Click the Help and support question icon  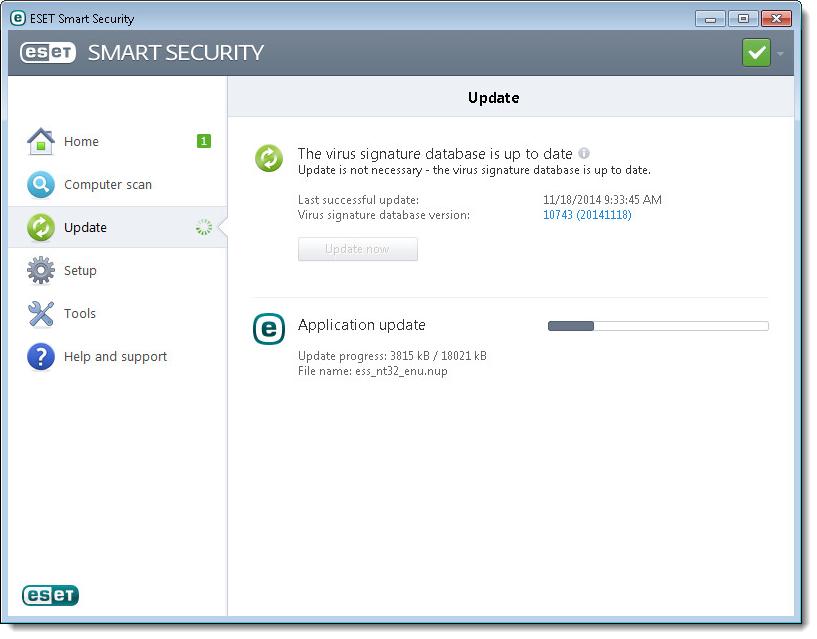pos(40,357)
